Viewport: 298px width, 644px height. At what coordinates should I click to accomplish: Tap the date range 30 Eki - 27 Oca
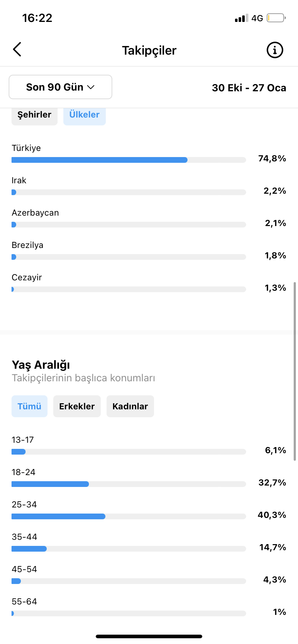249,88
